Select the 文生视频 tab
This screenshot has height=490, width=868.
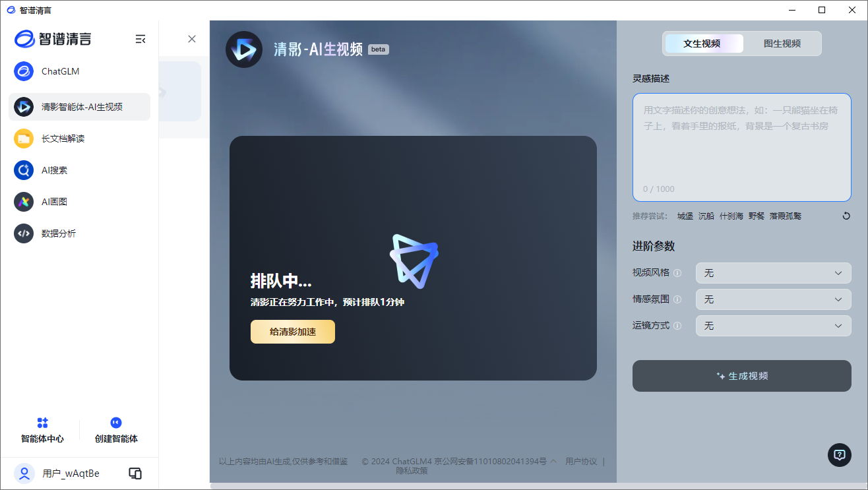click(703, 43)
